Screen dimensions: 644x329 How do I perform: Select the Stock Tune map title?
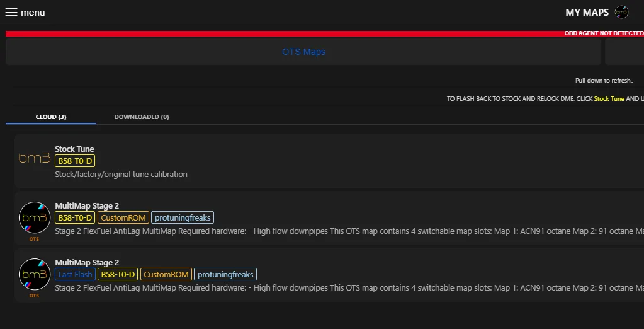coord(74,149)
